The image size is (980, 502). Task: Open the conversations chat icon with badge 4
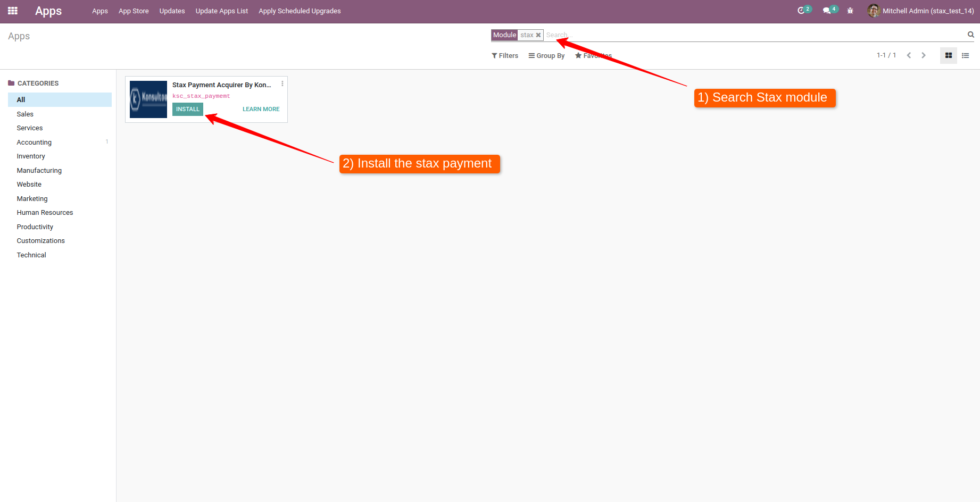(x=830, y=10)
